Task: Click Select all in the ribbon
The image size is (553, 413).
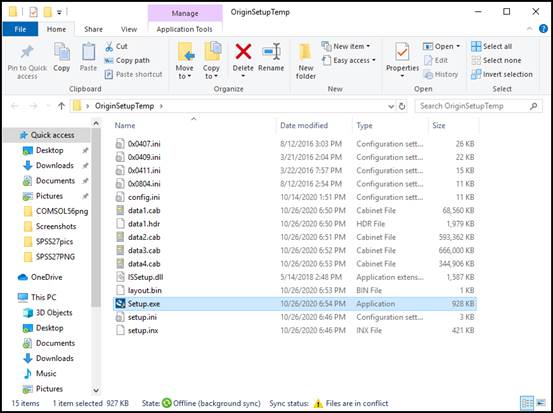Action: pos(492,46)
